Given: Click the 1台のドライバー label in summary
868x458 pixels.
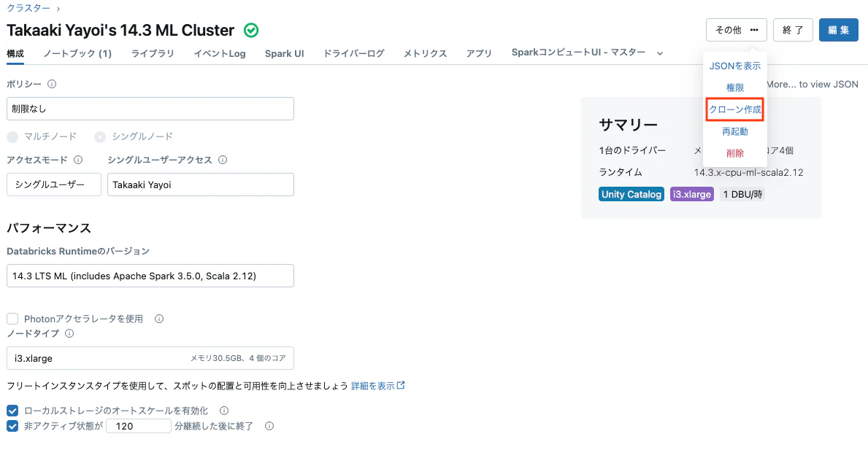Looking at the screenshot, I should click(632, 150).
